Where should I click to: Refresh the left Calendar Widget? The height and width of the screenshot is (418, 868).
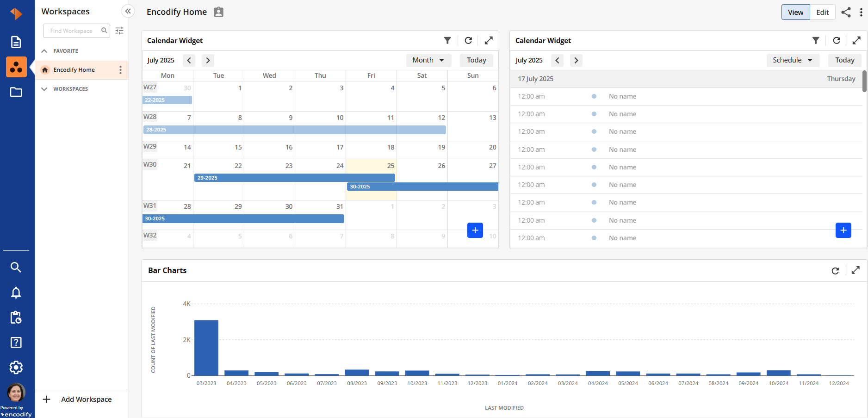coord(468,40)
